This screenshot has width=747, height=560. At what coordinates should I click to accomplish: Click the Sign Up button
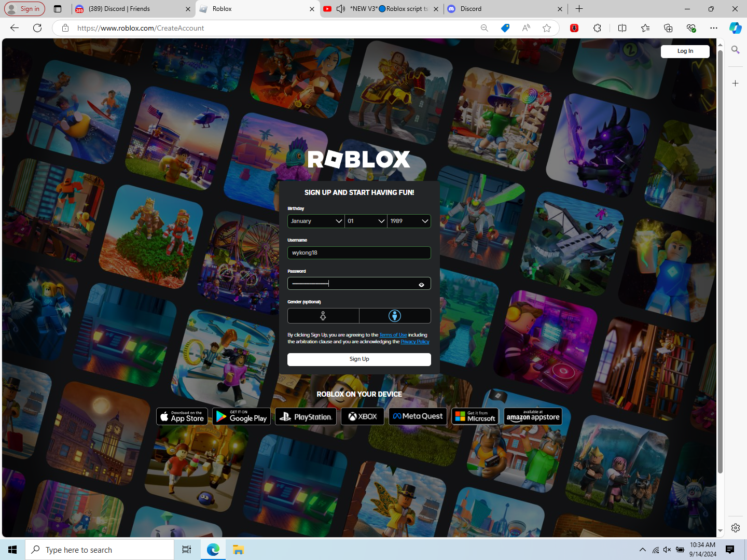point(359,359)
